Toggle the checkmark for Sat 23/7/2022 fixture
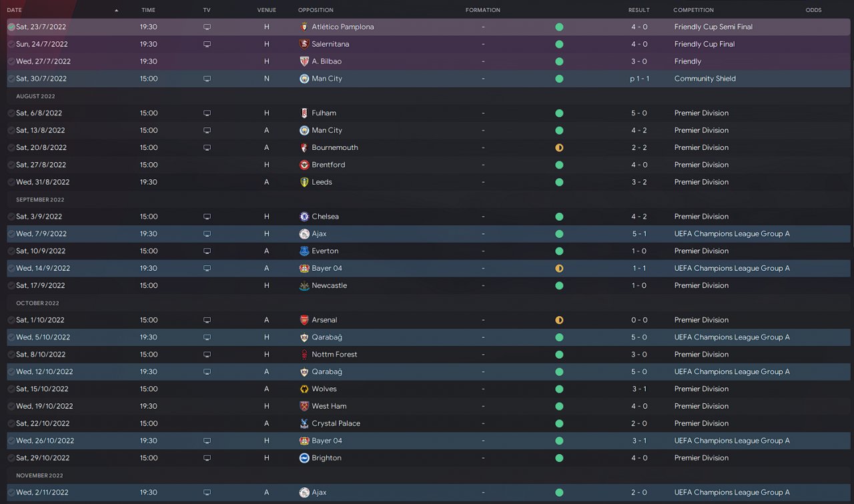This screenshot has width=854, height=504. (11, 27)
